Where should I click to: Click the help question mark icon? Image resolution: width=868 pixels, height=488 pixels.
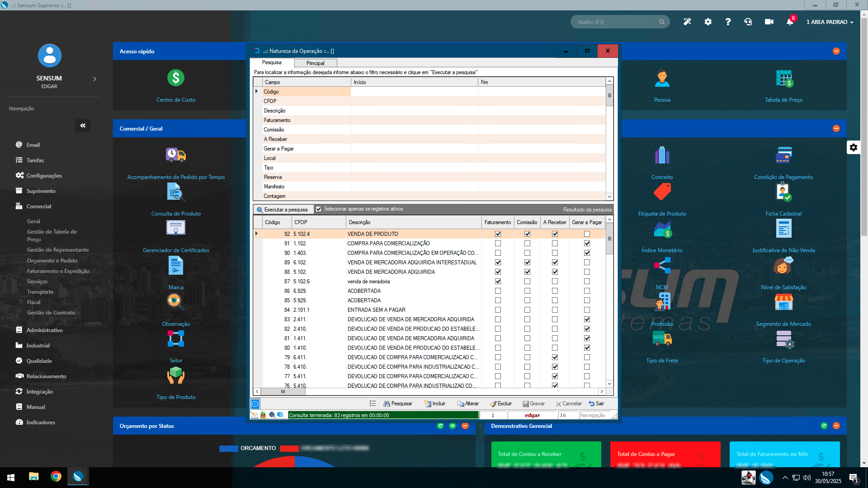pos(728,22)
